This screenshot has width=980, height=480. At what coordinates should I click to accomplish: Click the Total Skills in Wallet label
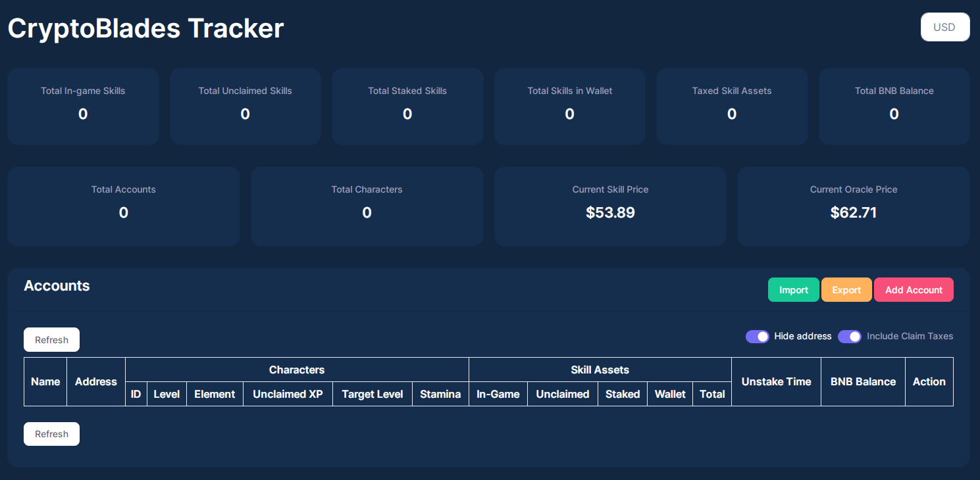click(x=570, y=91)
